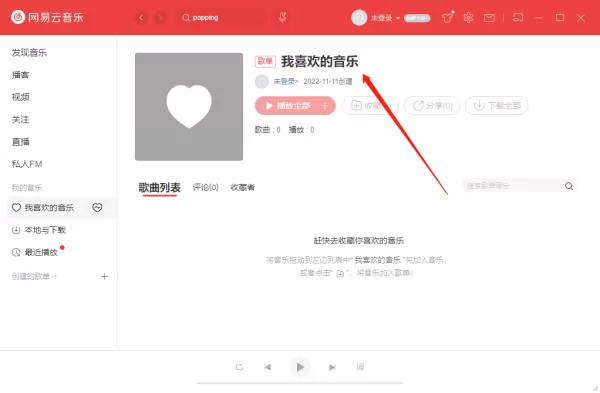Click the play button in player bar

300,367
